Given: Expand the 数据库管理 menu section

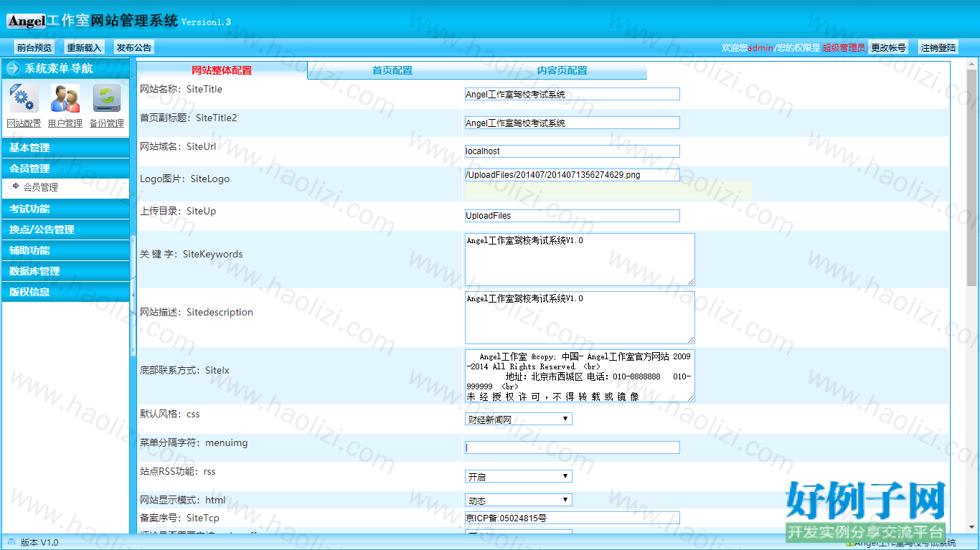Looking at the screenshot, I should (65, 271).
